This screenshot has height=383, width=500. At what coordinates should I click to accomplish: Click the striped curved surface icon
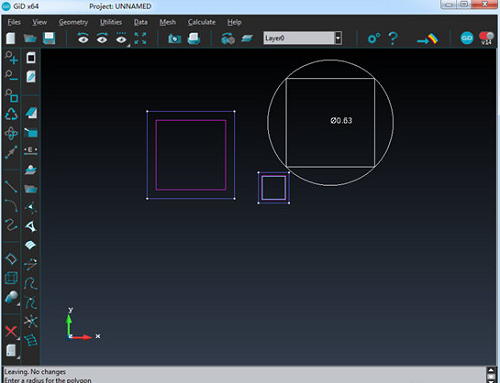point(30,245)
